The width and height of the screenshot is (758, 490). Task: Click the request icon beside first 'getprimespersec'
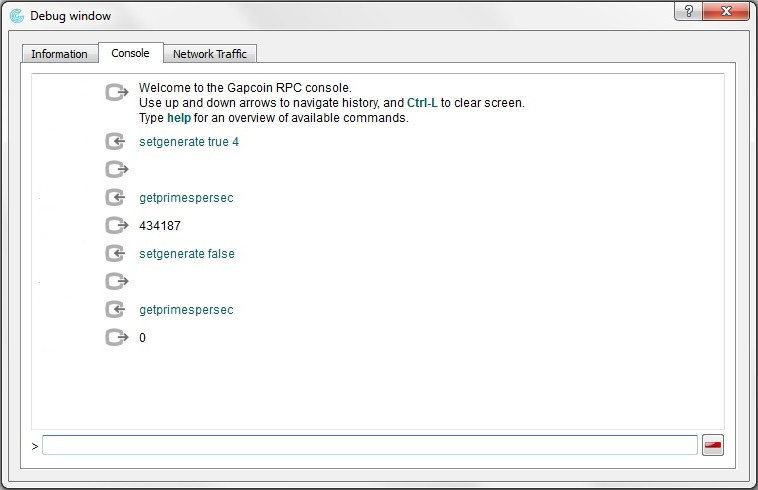click(116, 197)
